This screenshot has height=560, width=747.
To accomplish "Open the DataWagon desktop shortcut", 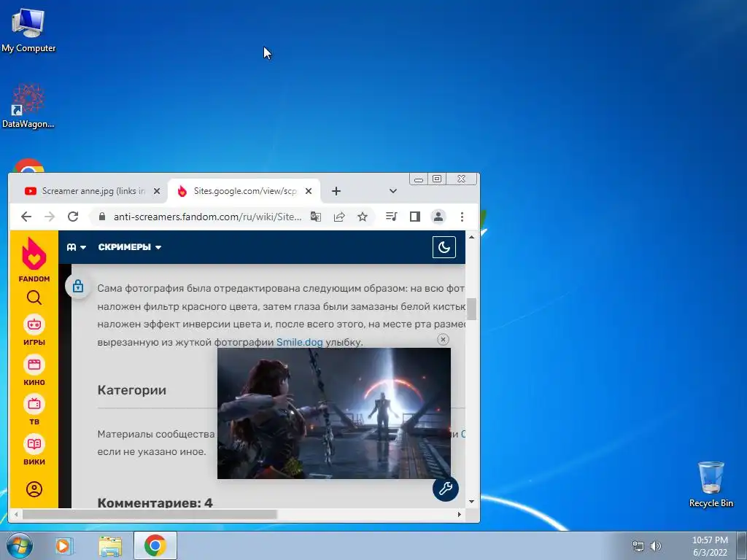I will [x=28, y=106].
